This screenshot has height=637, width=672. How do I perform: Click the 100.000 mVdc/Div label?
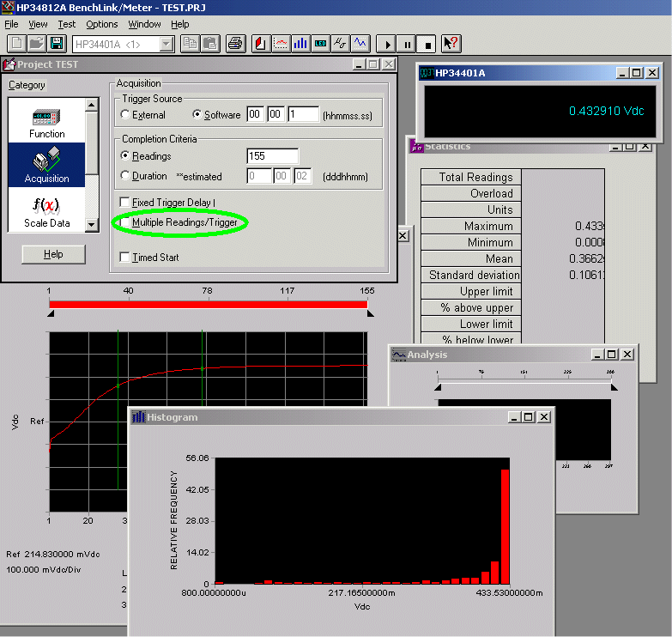(x=43, y=570)
